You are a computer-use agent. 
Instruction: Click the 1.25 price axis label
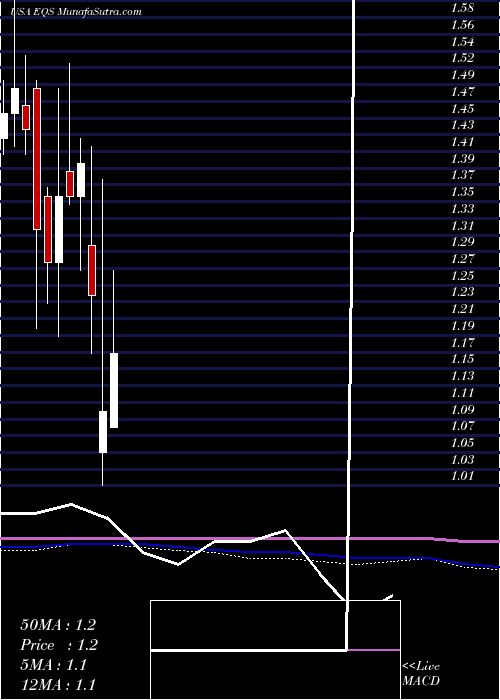[462, 275]
